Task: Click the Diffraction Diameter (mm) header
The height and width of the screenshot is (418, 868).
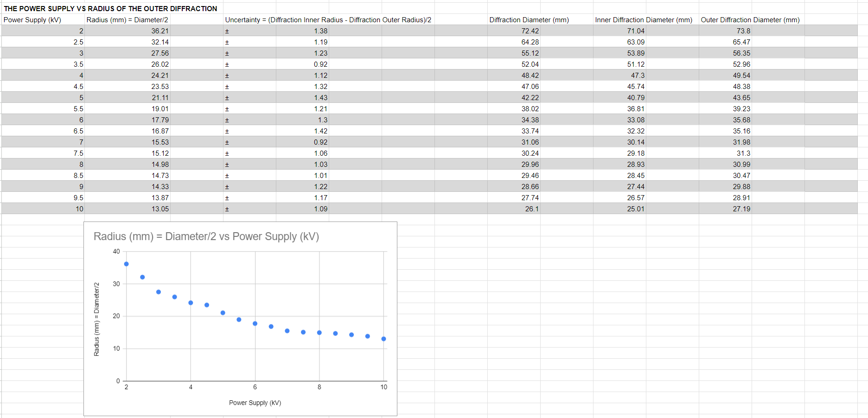Action: [529, 19]
